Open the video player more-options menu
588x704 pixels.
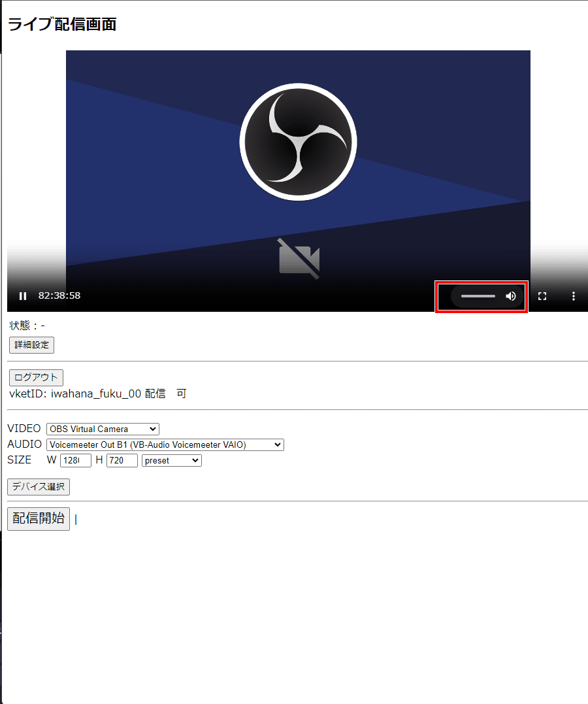pos(573,296)
